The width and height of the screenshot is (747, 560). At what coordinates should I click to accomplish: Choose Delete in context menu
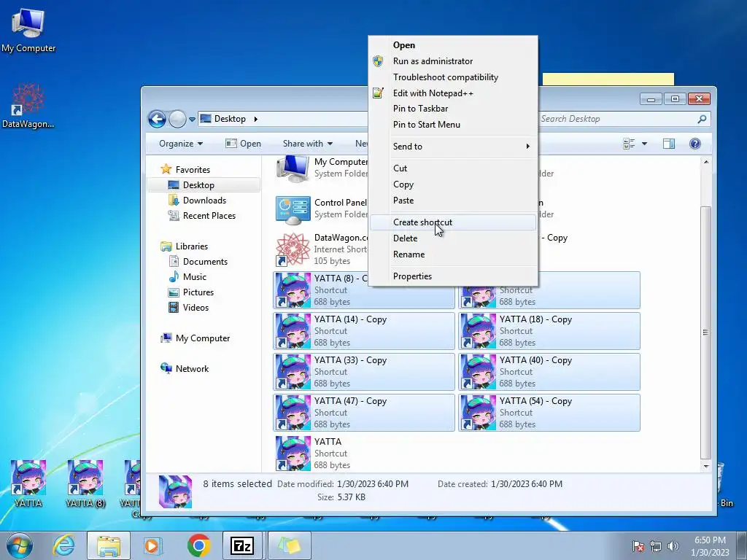[x=453, y=238]
